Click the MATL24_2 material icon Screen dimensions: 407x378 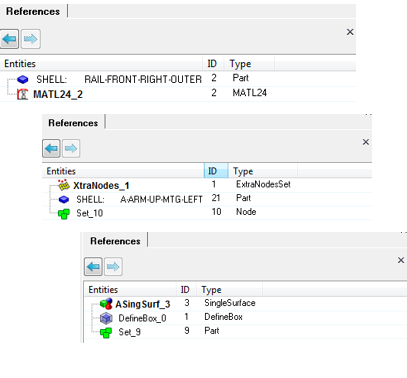click(x=22, y=94)
